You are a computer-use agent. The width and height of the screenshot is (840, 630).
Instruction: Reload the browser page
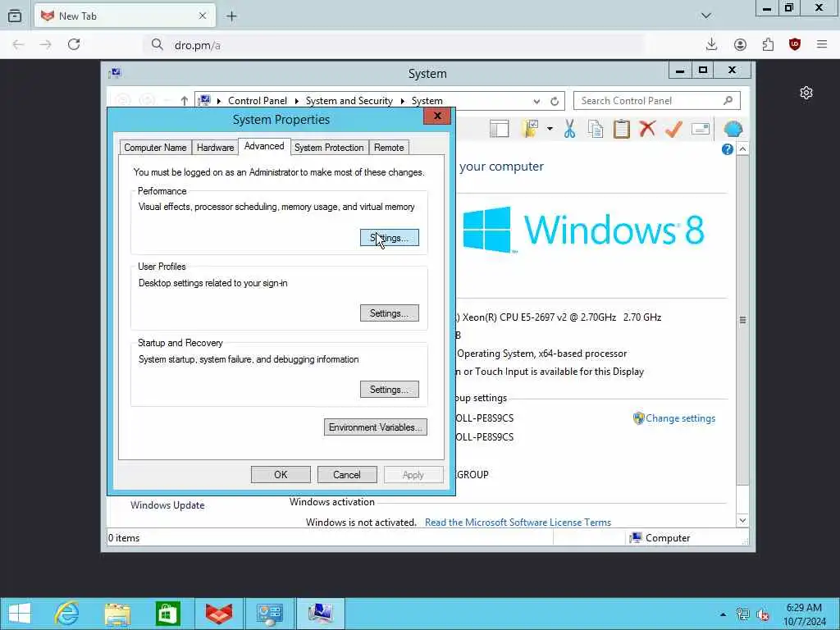(x=74, y=44)
